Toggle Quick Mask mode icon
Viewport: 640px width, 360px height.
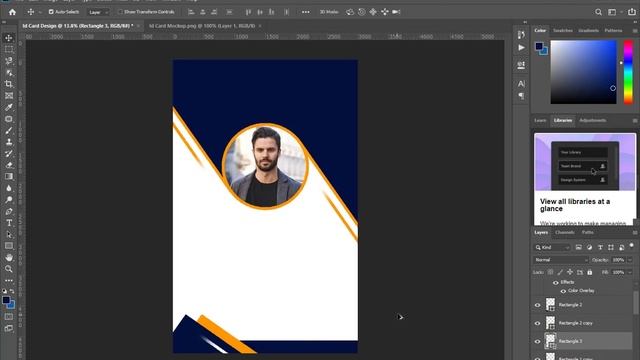pos(9,317)
